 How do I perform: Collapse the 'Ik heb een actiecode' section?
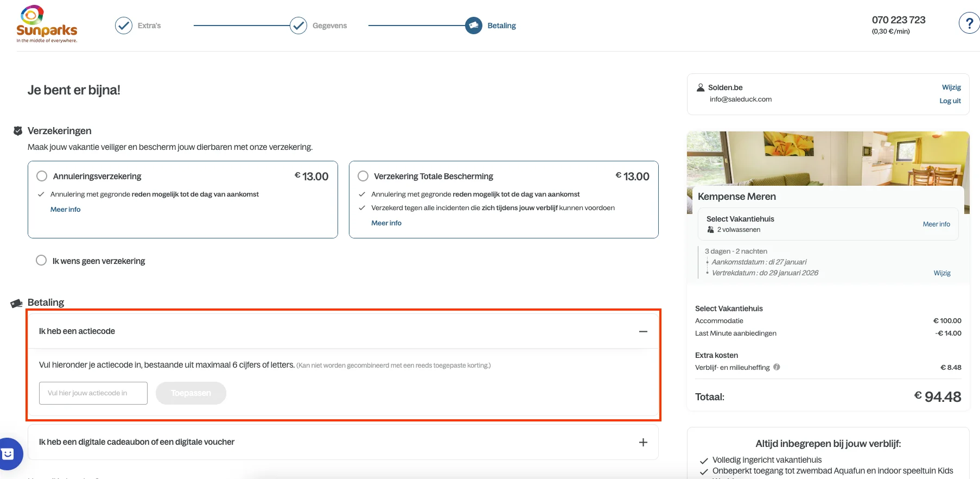643,331
